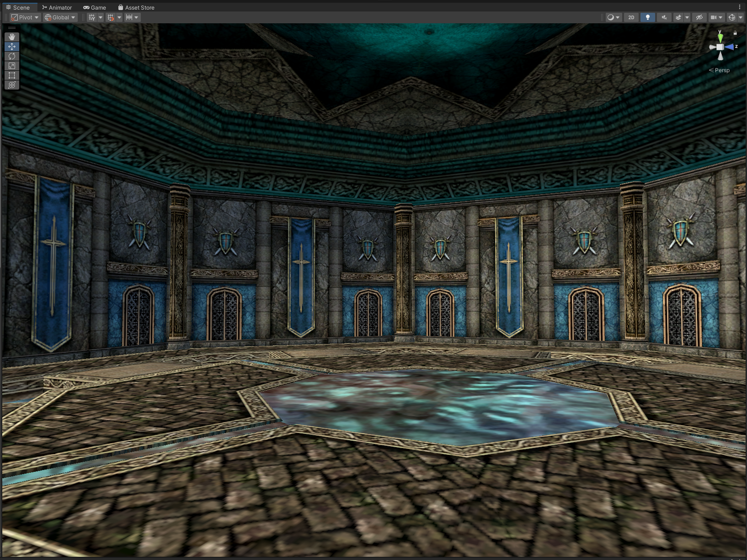
Task: Toggle hidden objects visibility eye
Action: 699,17
